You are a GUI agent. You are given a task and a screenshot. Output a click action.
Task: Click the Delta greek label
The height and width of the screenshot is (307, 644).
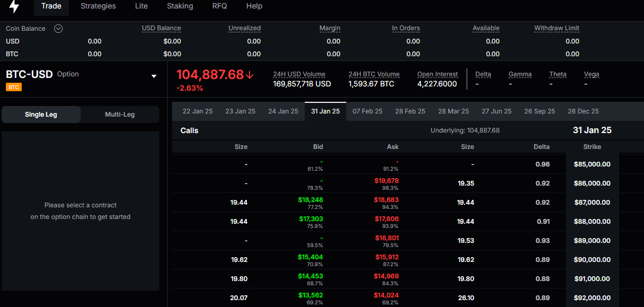coord(483,75)
